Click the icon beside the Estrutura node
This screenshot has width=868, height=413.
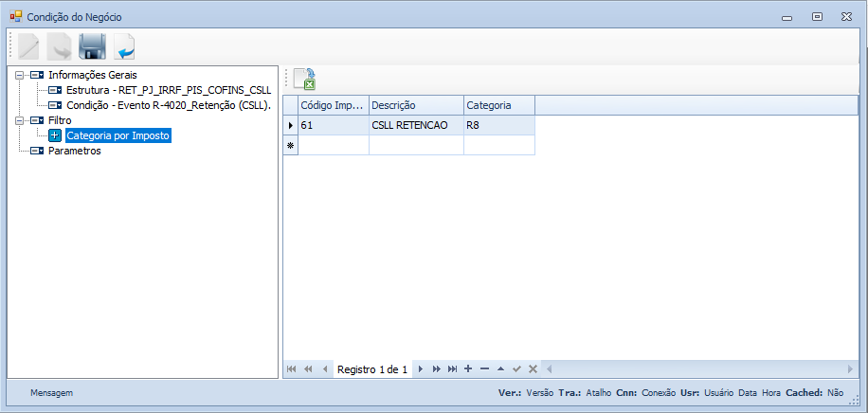pyautogui.click(x=55, y=90)
